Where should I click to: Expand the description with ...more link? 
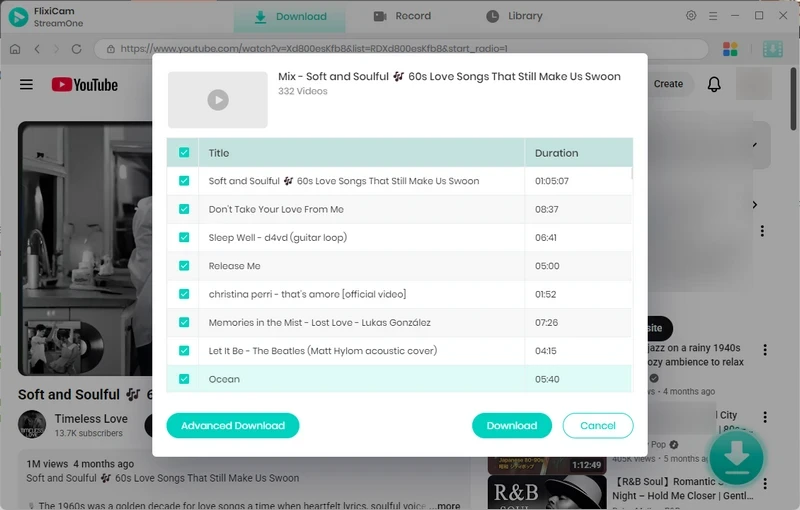tap(445, 505)
